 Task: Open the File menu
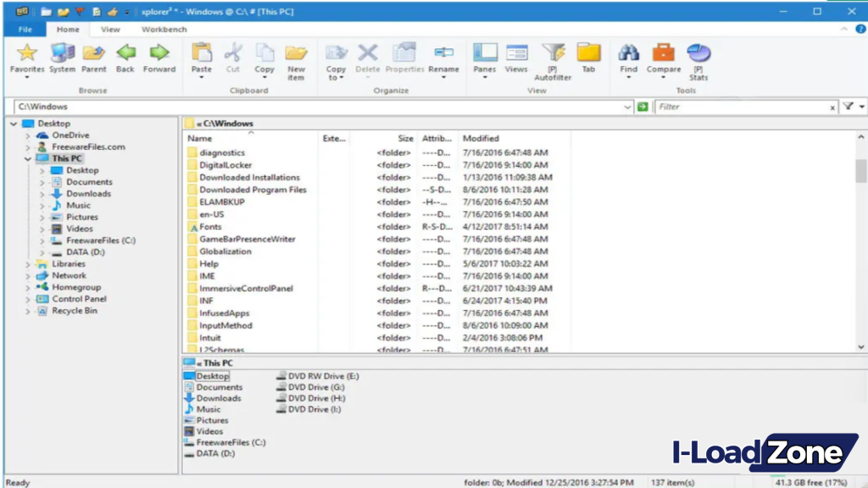[x=25, y=29]
